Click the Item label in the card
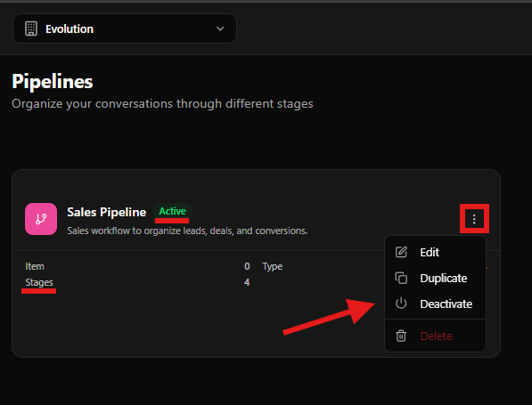This screenshot has width=532, height=405. click(x=35, y=266)
